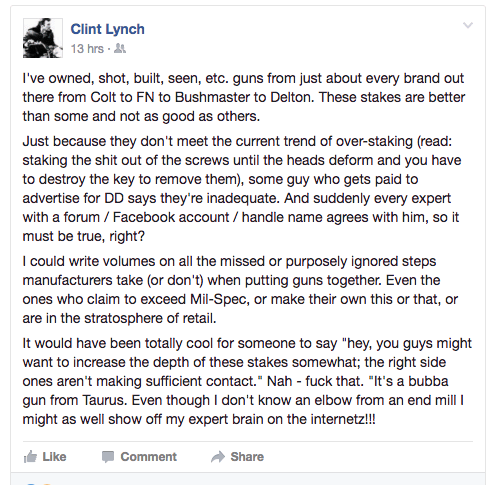Click the paragraph starting "Just because they don't"
The height and width of the screenshot is (485, 497).
(x=242, y=189)
